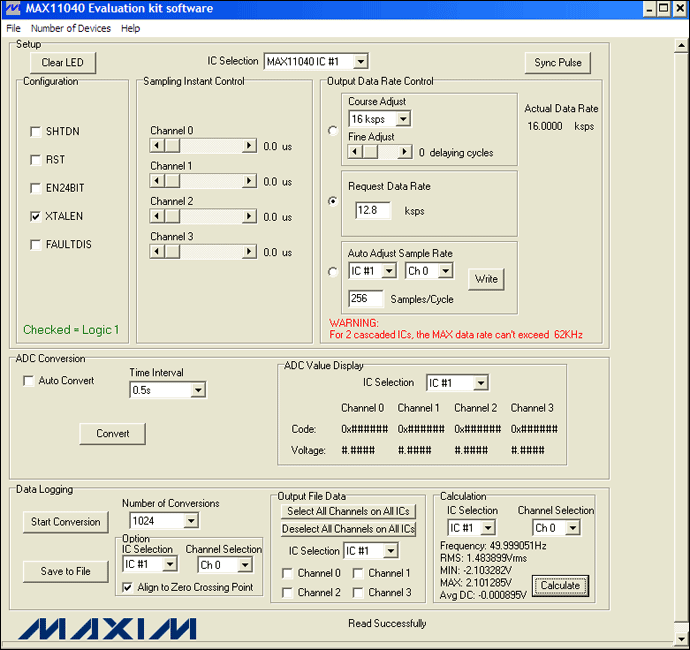This screenshot has height=650, width=690.
Task: Enable the Auto Convert checkbox
Action: coord(28,381)
